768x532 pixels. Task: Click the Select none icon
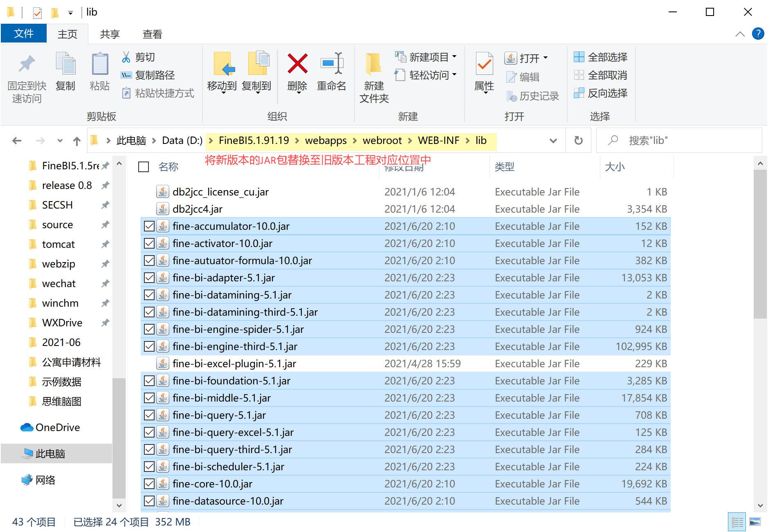tap(579, 75)
